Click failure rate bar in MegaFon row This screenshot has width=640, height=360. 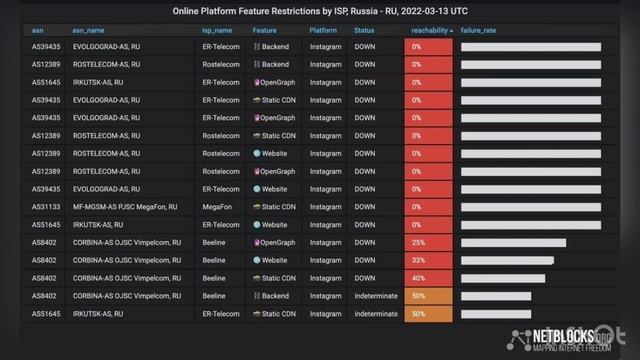(x=531, y=207)
